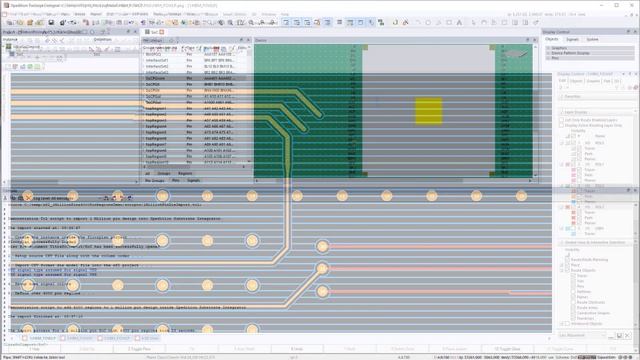
Task: Select the J-shaped route tool icon
Action: click(395, 22)
